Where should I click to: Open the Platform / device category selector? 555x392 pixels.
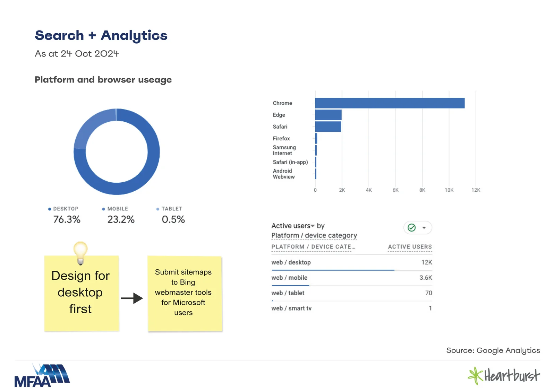coord(314,236)
